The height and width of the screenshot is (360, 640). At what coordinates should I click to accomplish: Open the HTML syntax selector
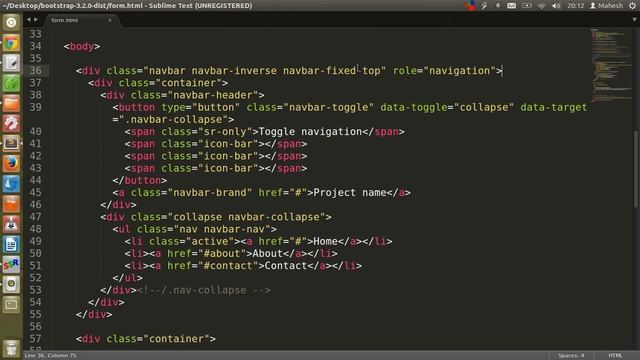coord(615,356)
